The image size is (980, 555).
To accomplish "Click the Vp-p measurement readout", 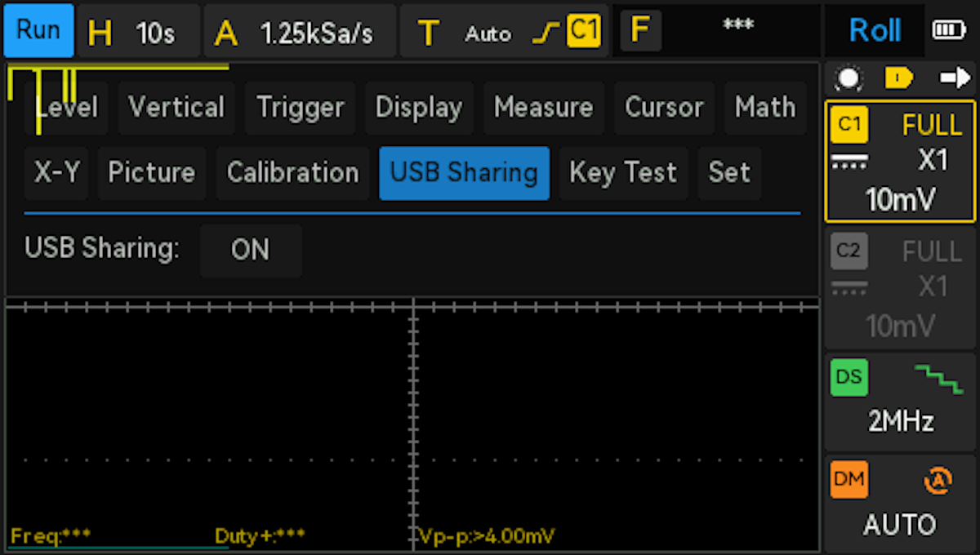I will [x=487, y=536].
